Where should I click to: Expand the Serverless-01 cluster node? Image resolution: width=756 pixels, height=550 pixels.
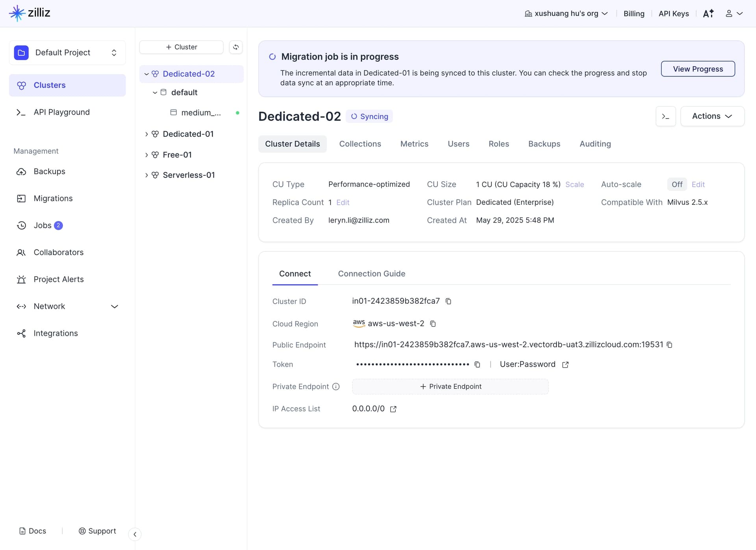(x=146, y=175)
